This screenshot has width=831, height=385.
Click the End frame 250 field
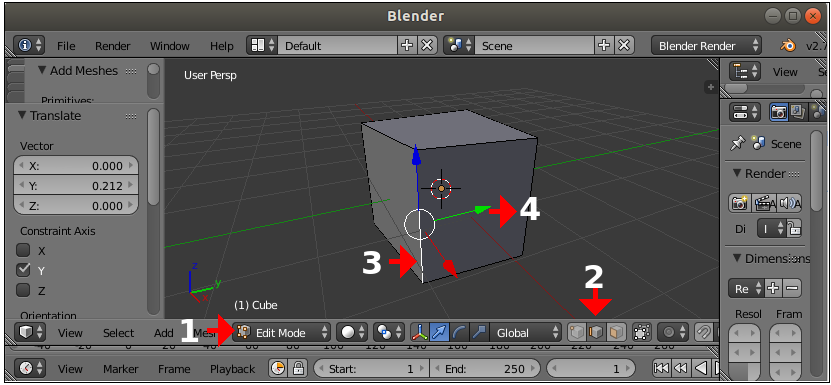tap(484, 369)
